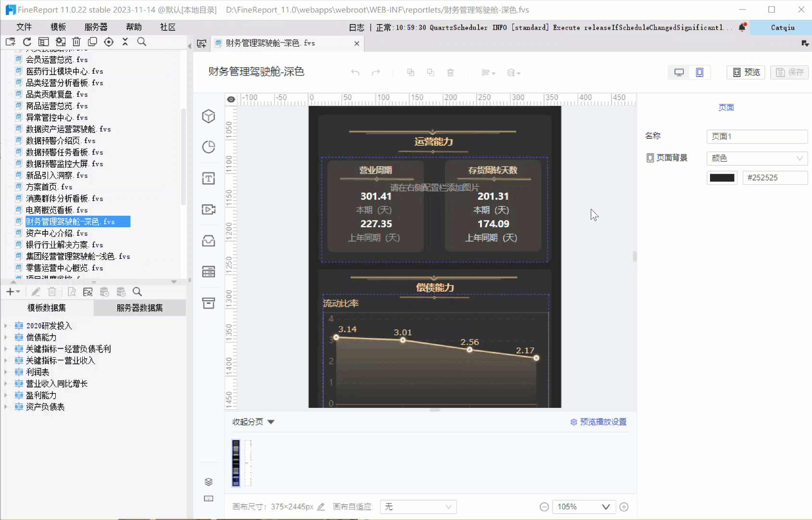Click the notification bell icon
Screen dimensions: 812x520
[x=742, y=27]
